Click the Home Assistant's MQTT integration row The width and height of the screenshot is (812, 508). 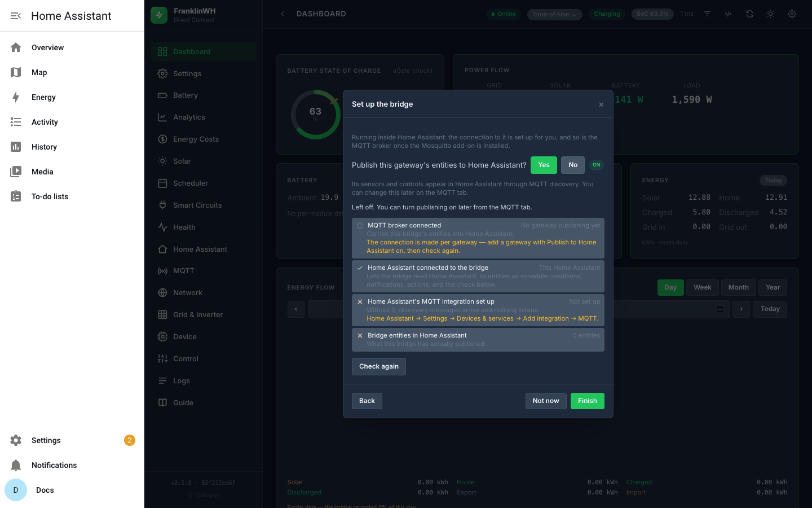tap(478, 310)
